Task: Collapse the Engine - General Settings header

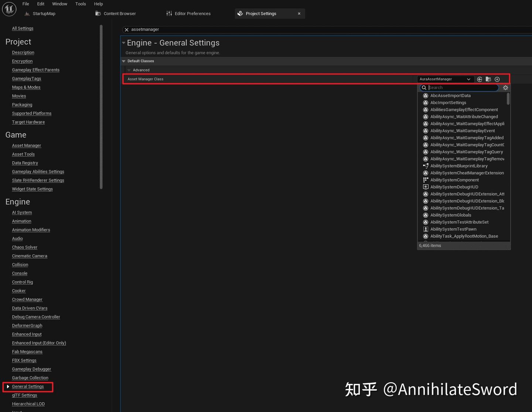Action: (124, 43)
